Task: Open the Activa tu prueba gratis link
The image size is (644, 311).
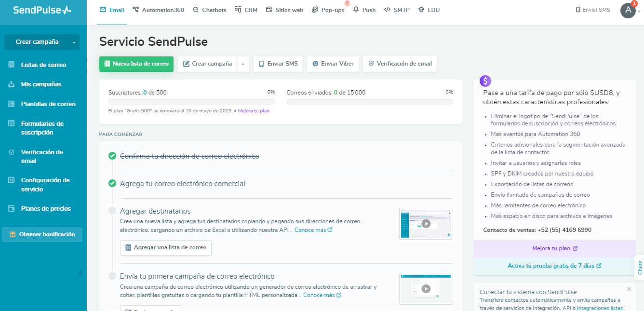Action: [x=554, y=265]
